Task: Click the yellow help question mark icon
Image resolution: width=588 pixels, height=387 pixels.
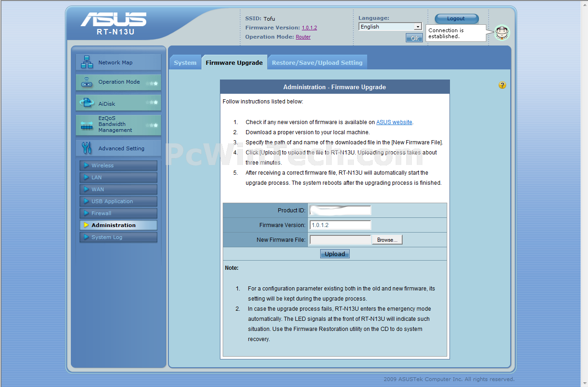Action: 502,85
